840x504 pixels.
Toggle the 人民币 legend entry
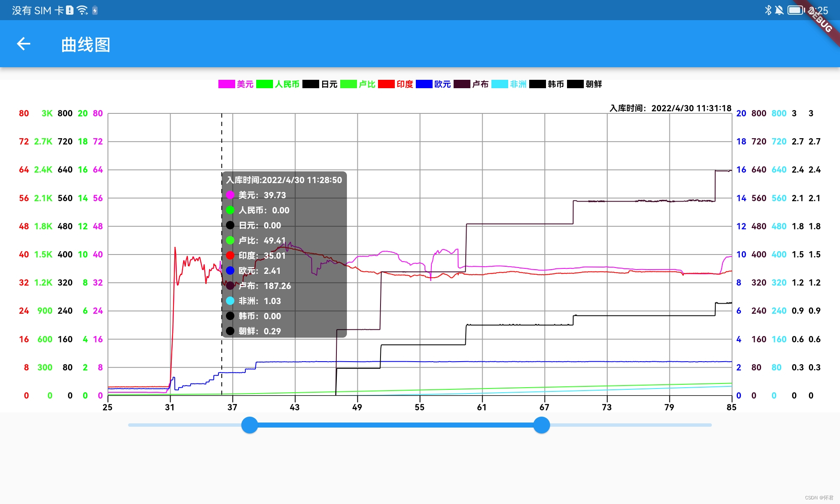coord(287,84)
